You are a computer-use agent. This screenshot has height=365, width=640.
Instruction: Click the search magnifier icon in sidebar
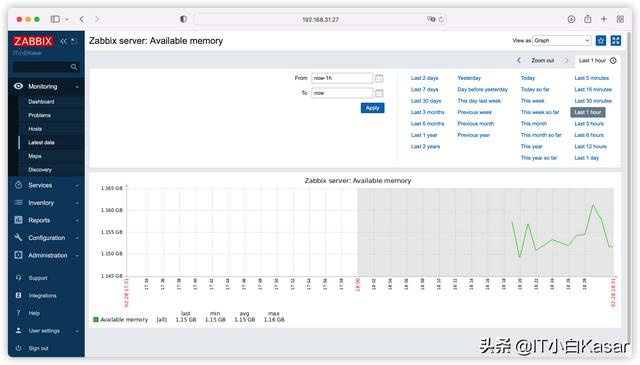pos(74,67)
